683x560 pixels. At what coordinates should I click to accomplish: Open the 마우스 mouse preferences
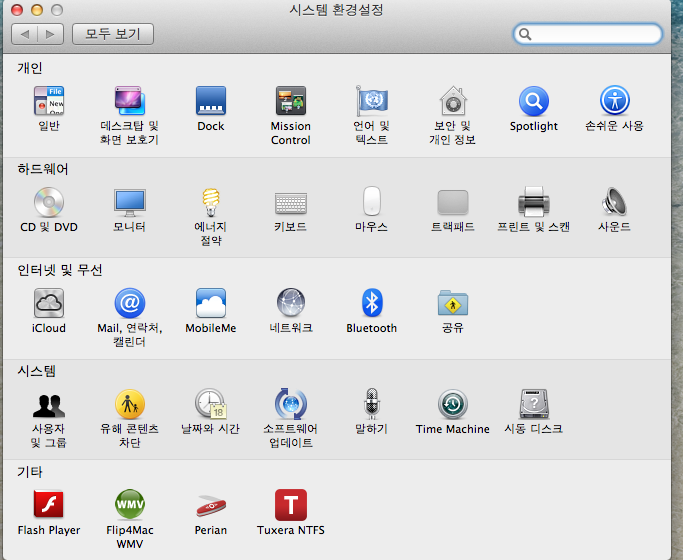[372, 201]
